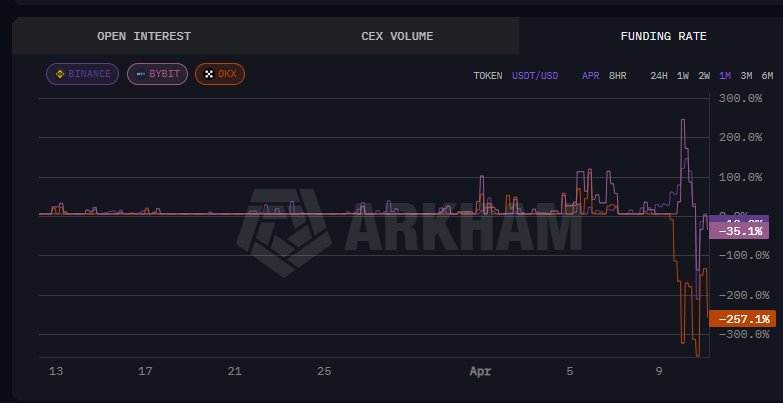Click the -257.1% OKX value label
Screen dimensions: 783x403
click(x=743, y=319)
